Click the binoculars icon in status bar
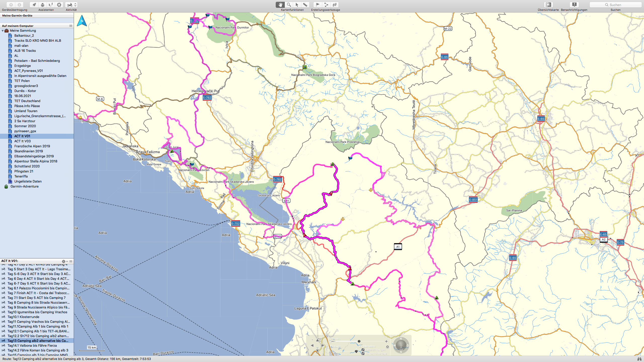This screenshot has width=644, height=362. 639,359
